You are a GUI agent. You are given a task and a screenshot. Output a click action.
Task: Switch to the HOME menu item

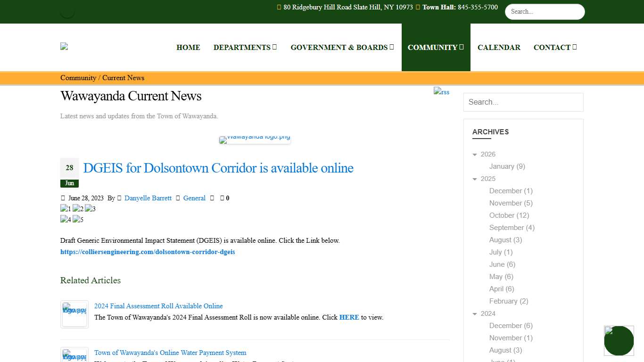[188, 47]
